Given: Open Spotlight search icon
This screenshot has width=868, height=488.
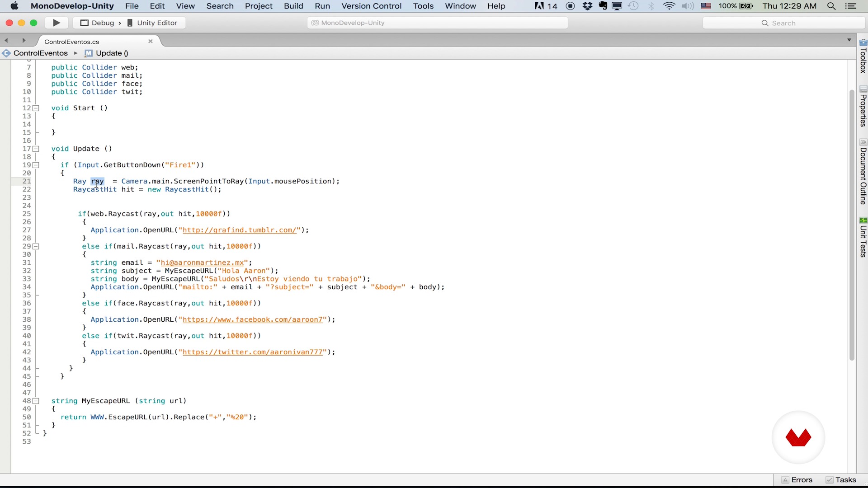Looking at the screenshot, I should tap(831, 6).
